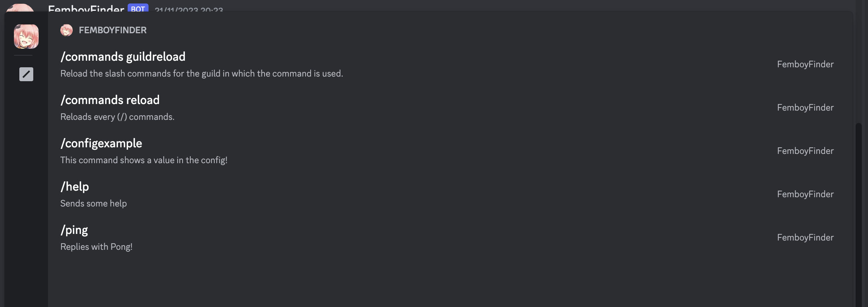Click FemboyFinder username in message header
The height and width of the screenshot is (307, 868).
coord(86,8)
